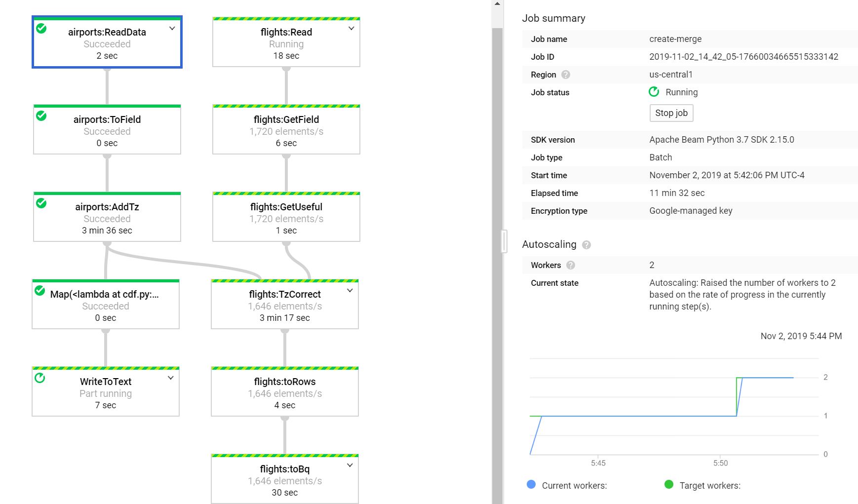Expand the flights:Read step chevron
This screenshot has width=858, height=504.
(x=351, y=29)
